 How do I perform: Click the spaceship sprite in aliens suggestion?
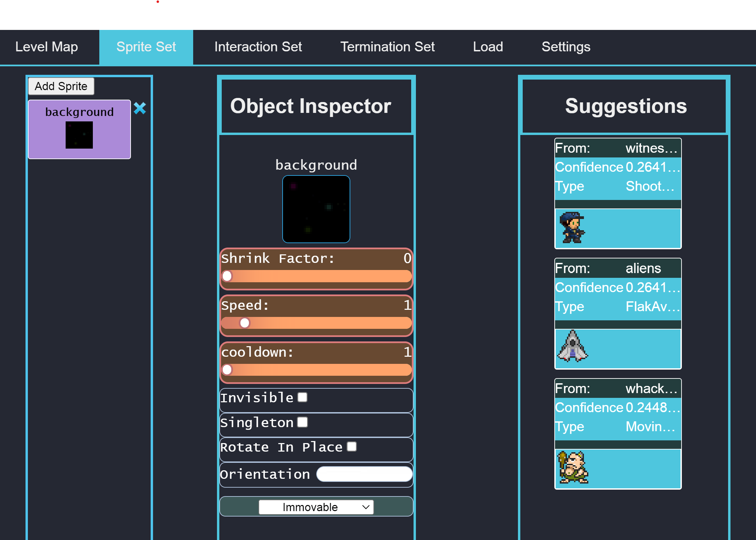click(572, 347)
